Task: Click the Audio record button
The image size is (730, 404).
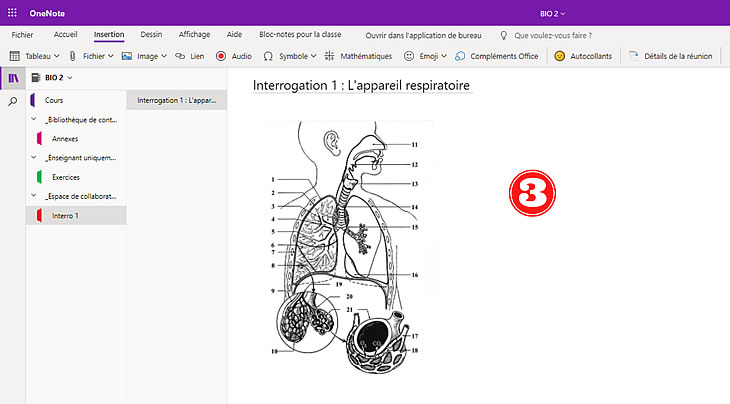Action: click(x=234, y=56)
